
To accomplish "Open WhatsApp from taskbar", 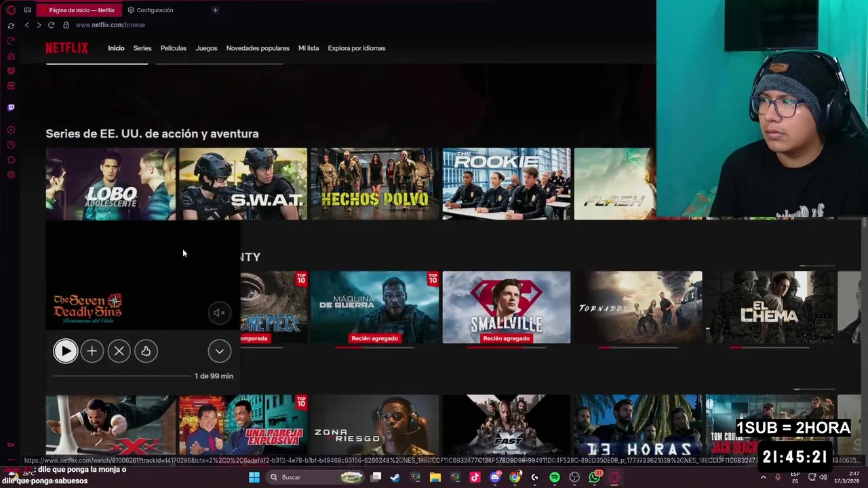I will pyautogui.click(x=595, y=477).
